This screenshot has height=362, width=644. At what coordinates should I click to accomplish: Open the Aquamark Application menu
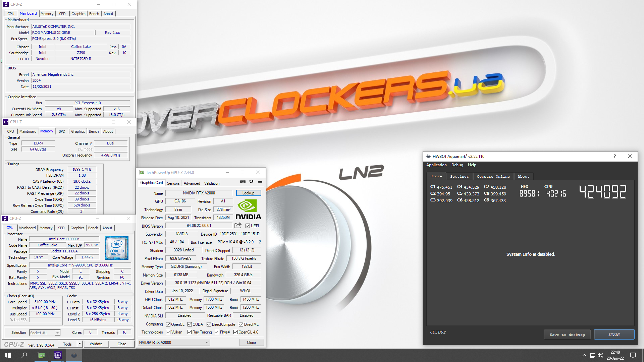tap(436, 165)
